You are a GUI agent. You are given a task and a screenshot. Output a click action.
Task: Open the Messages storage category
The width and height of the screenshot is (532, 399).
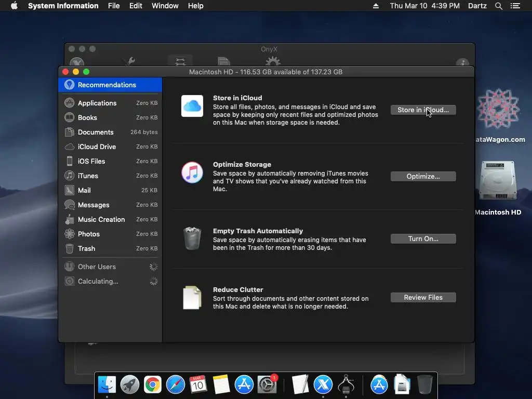click(x=110, y=205)
